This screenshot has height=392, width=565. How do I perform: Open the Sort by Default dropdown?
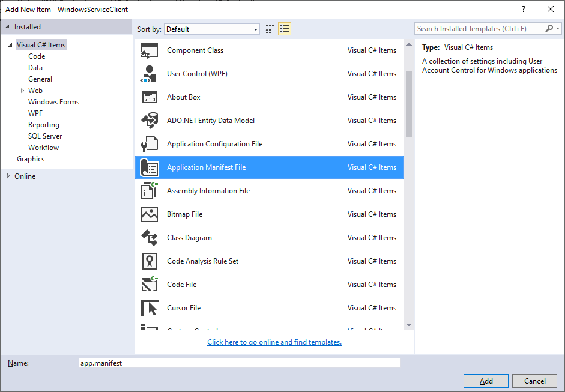click(x=212, y=29)
